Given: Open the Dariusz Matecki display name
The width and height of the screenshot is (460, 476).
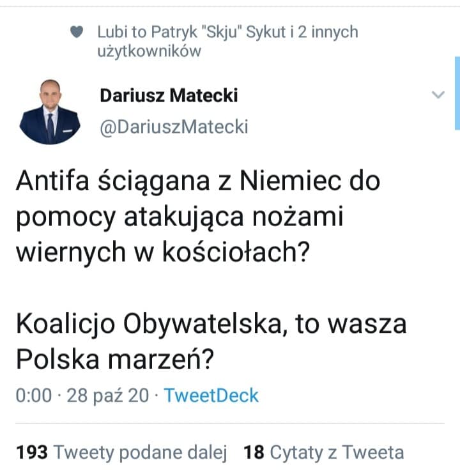Looking at the screenshot, I should point(169,96).
